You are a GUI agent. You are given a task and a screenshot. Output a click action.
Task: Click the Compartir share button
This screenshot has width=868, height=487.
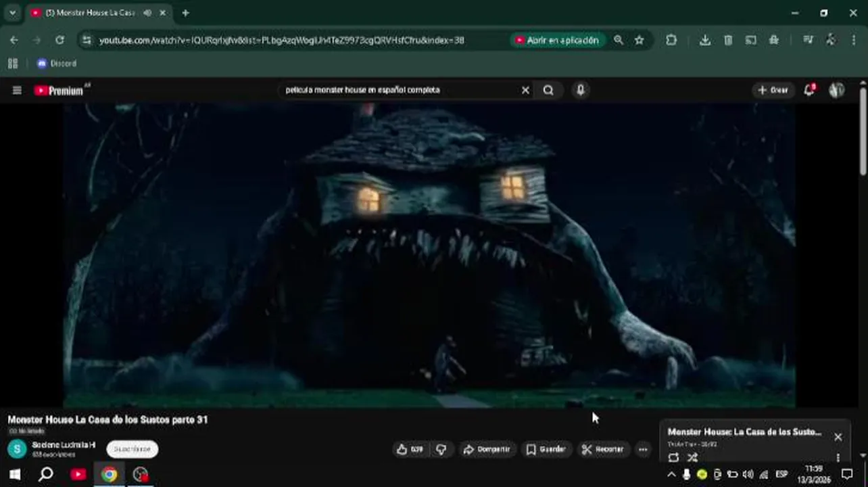pos(486,449)
